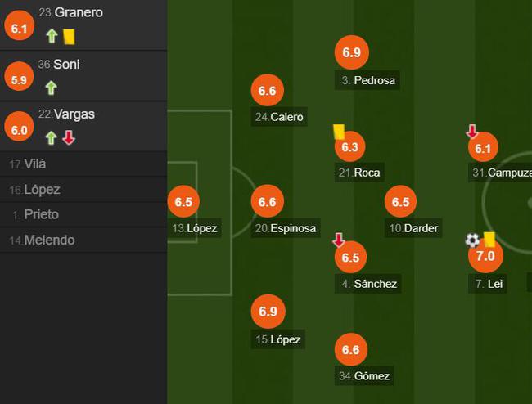The height and width of the screenshot is (404, 532).
Task: Select the 17. Vilá bench row
Action: click(x=83, y=164)
